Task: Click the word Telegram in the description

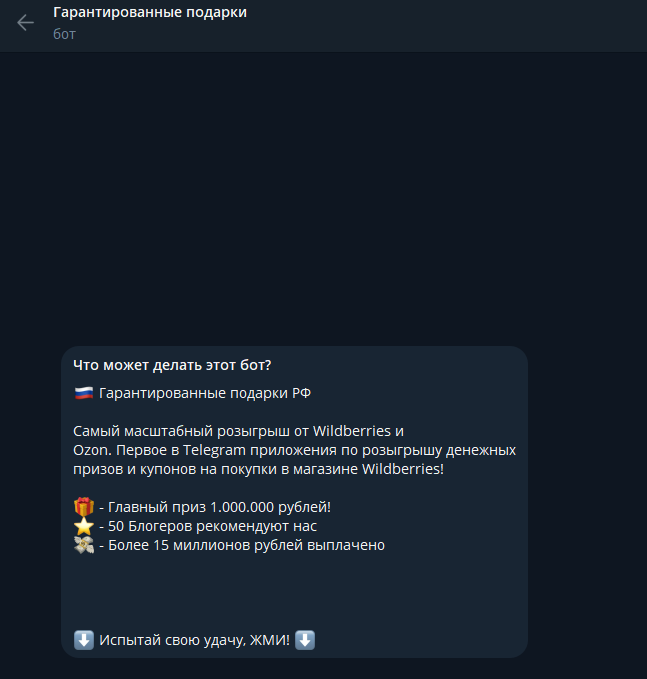Action: (x=214, y=450)
